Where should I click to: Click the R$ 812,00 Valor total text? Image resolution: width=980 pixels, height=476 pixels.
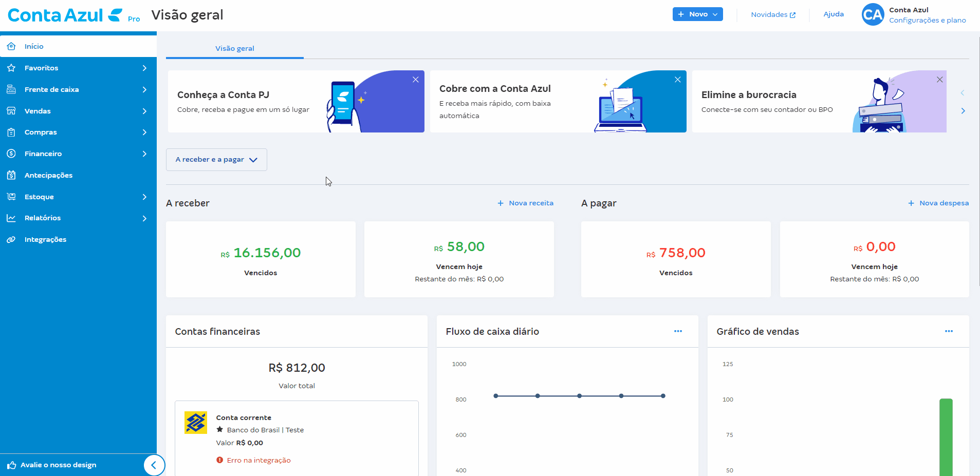(297, 368)
